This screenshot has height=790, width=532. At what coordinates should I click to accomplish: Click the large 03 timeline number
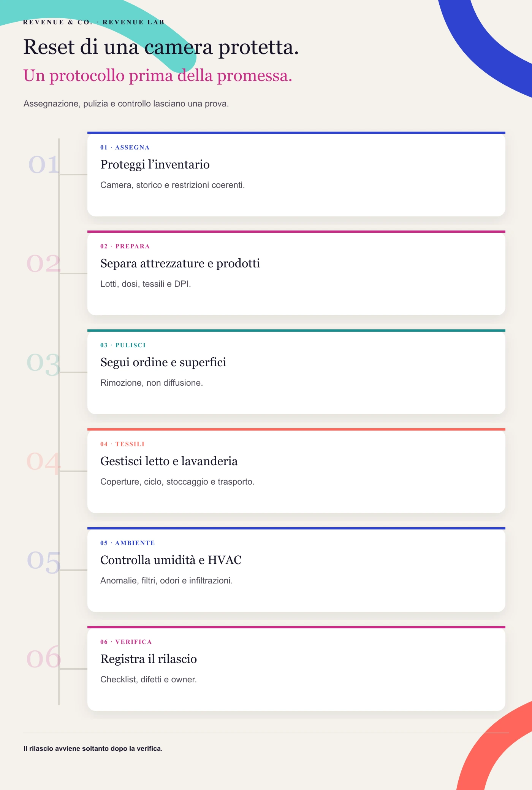(44, 363)
